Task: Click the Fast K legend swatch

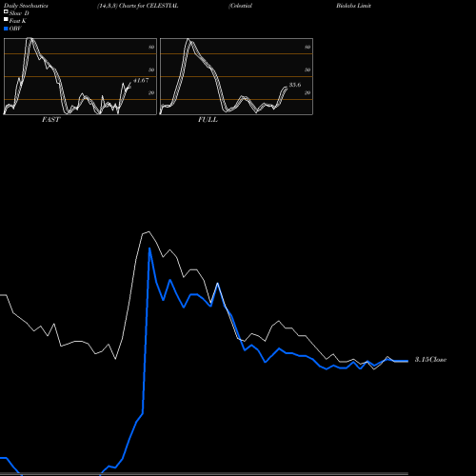Action: 6,19
